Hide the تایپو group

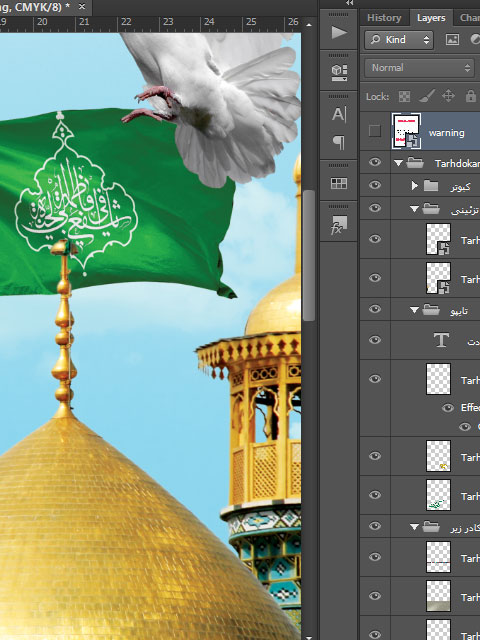375,309
